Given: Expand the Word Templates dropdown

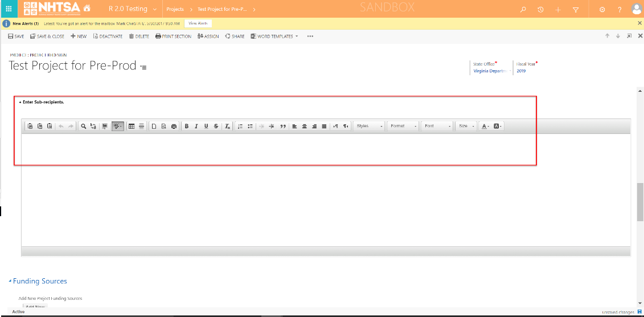Looking at the screenshot, I should [297, 36].
